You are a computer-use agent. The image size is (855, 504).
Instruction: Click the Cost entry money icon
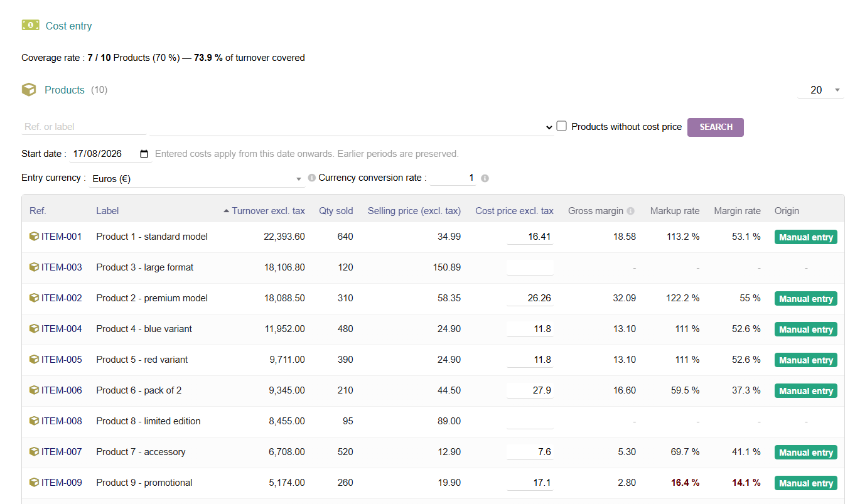(30, 25)
